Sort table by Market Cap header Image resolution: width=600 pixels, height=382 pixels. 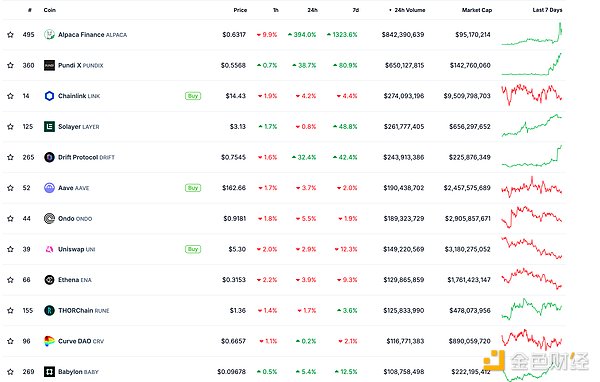(x=477, y=10)
